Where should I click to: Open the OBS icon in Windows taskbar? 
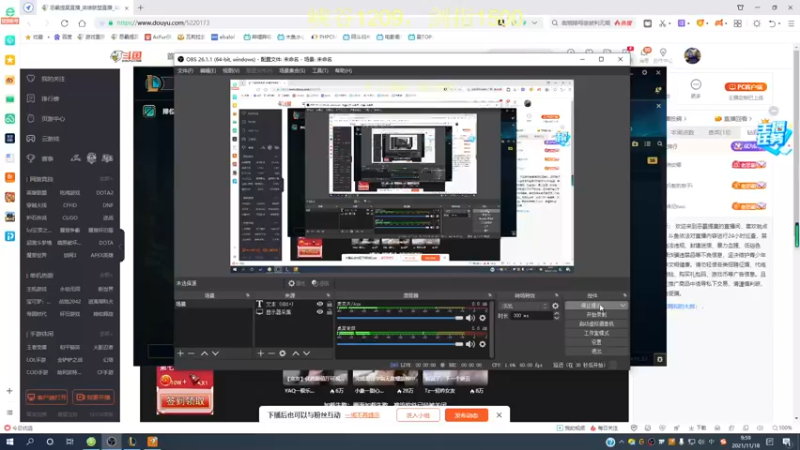[111, 442]
